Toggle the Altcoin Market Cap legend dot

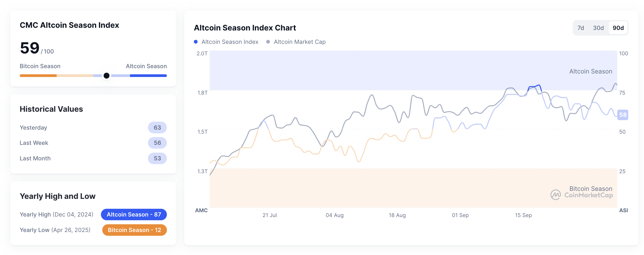coord(268,42)
